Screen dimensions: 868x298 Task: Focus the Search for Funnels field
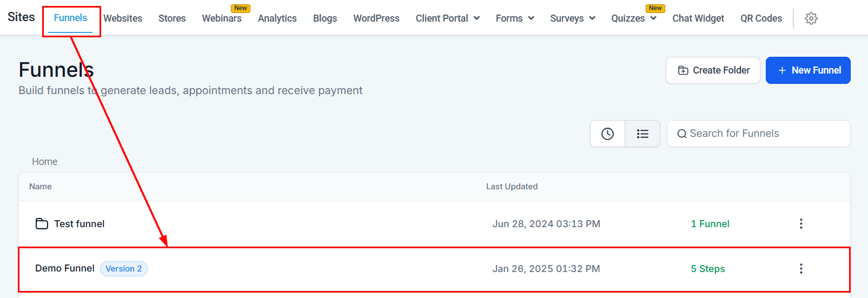click(758, 134)
